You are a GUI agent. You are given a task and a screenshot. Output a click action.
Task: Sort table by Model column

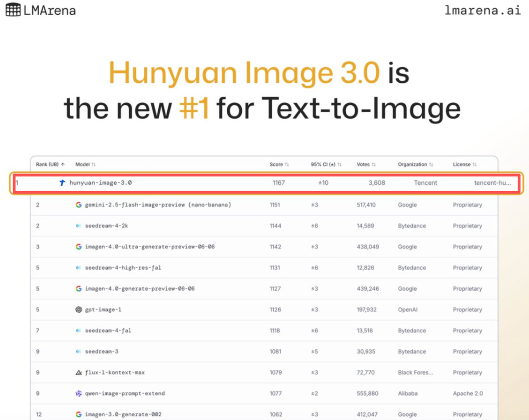[85, 164]
